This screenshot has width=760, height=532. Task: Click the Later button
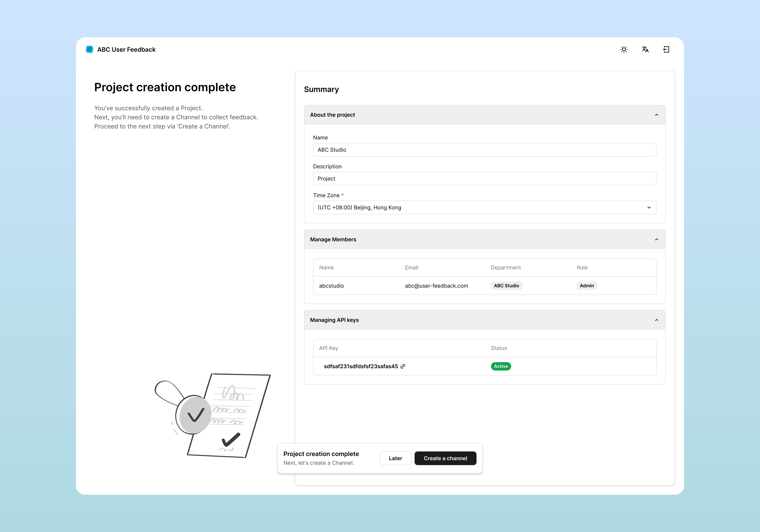point(395,458)
